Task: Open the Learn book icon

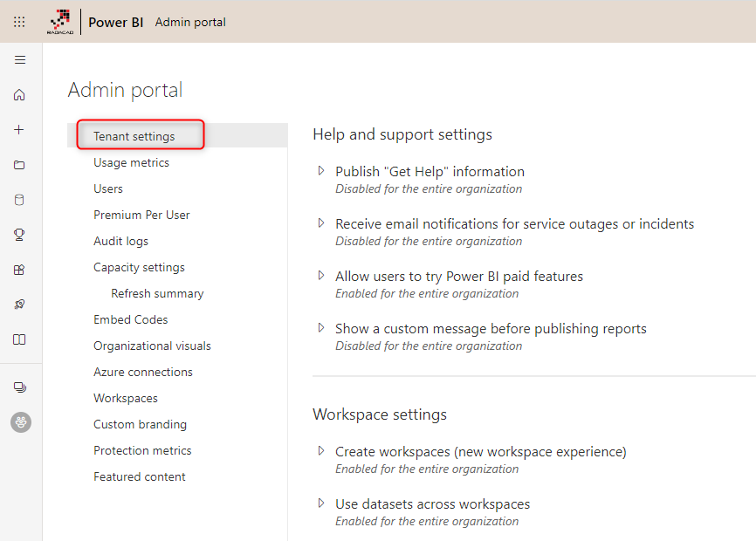Action: pyautogui.click(x=20, y=339)
